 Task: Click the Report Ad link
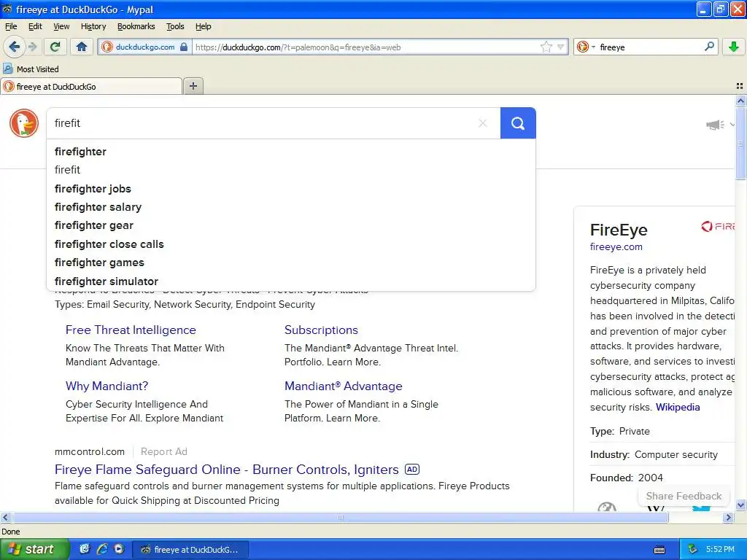tap(164, 451)
